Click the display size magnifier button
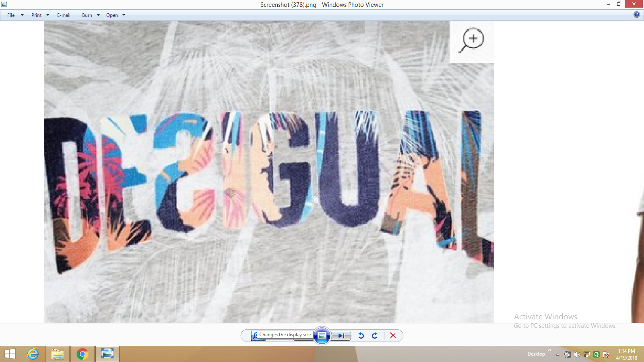Screen dimensions: 644x362 point(255,335)
